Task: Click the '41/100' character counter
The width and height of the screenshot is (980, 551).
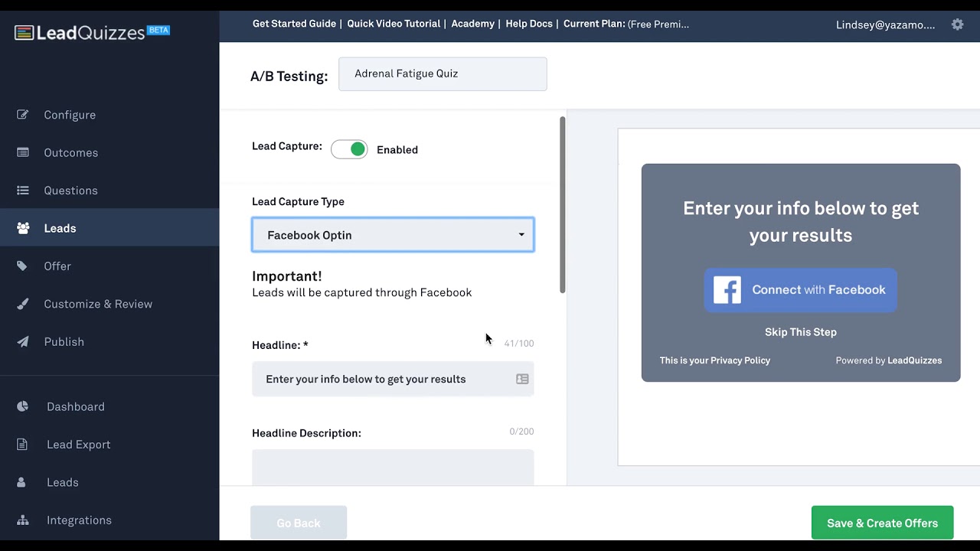Action: coord(519,344)
